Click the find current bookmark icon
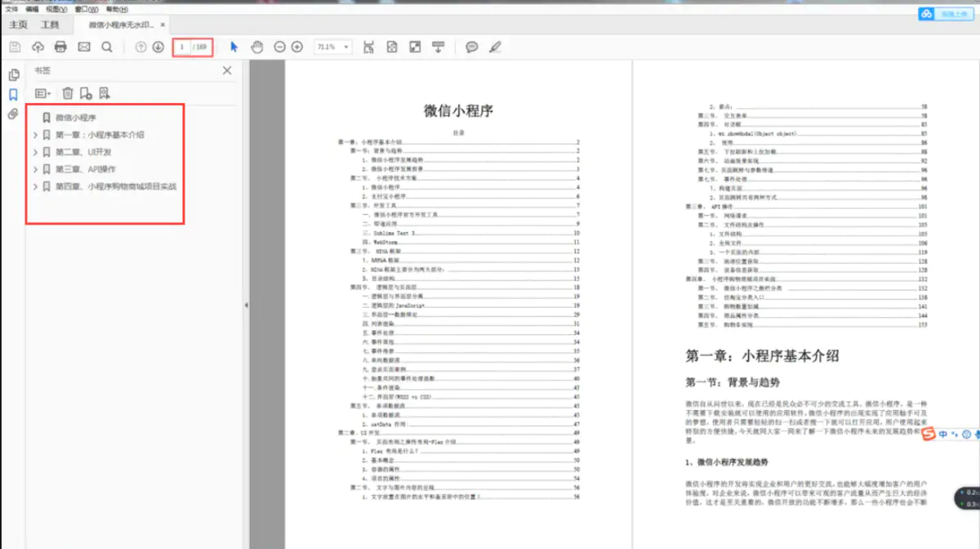 click(104, 94)
